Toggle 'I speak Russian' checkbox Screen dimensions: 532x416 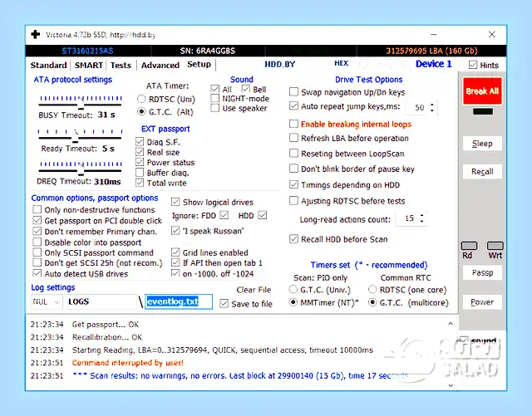tap(175, 231)
